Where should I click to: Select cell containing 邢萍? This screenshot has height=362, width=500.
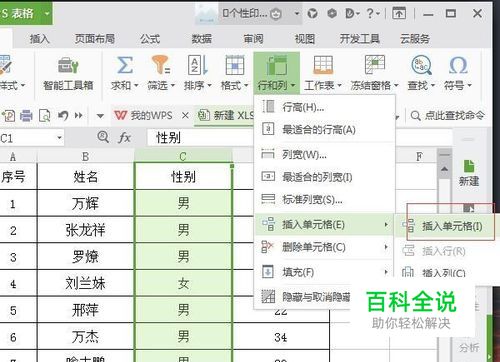pyautogui.click(x=85, y=310)
